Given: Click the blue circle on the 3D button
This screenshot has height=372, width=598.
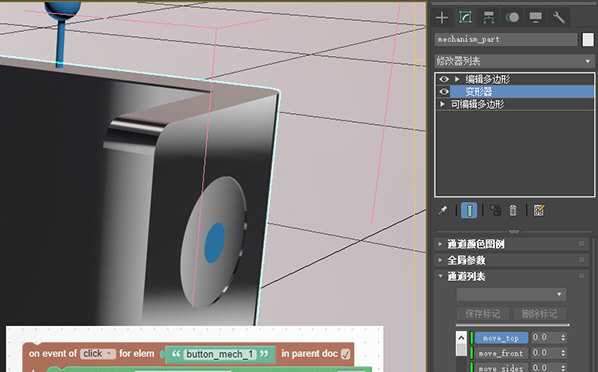Looking at the screenshot, I should tap(215, 243).
